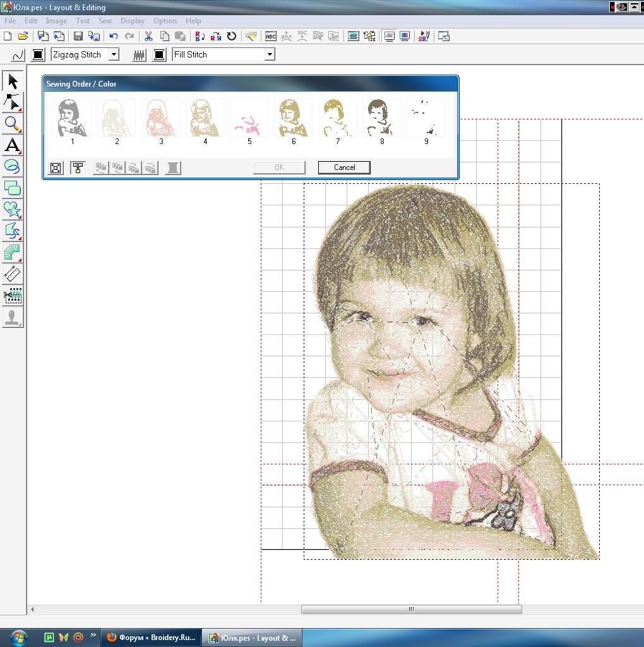Select the Split Stitch scissors tool
This screenshot has height=647, width=644.
[13, 295]
